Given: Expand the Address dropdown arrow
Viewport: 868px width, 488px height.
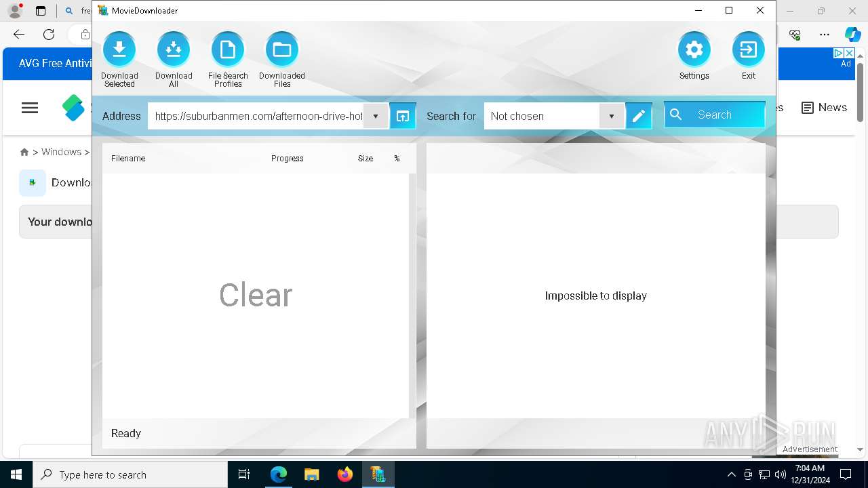Looking at the screenshot, I should [x=376, y=116].
